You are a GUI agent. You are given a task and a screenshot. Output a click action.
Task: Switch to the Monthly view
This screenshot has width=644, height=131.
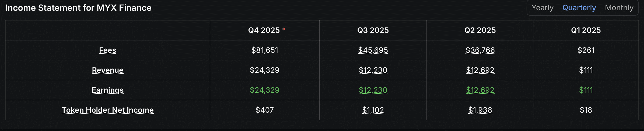(619, 8)
